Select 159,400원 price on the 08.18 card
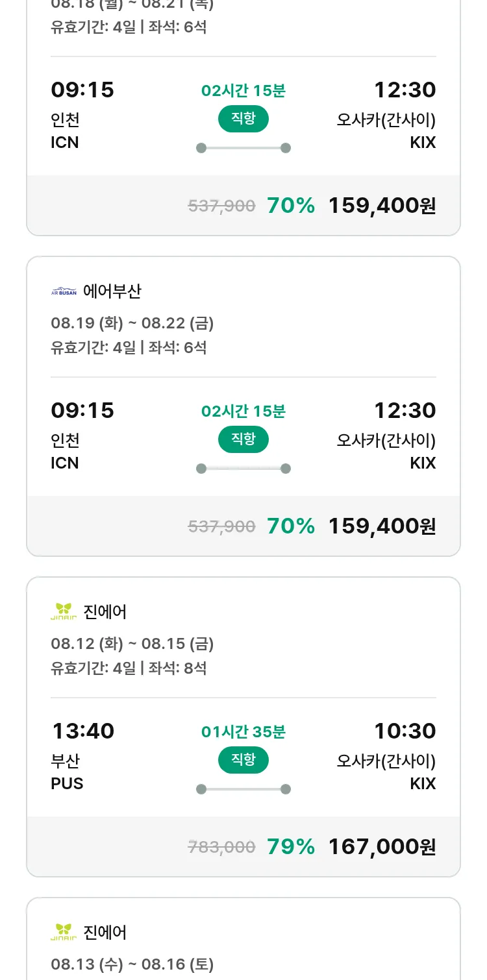 click(382, 205)
